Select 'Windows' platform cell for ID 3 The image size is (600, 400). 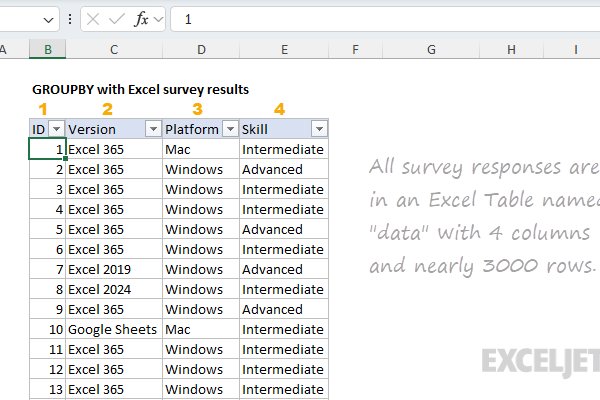201,189
